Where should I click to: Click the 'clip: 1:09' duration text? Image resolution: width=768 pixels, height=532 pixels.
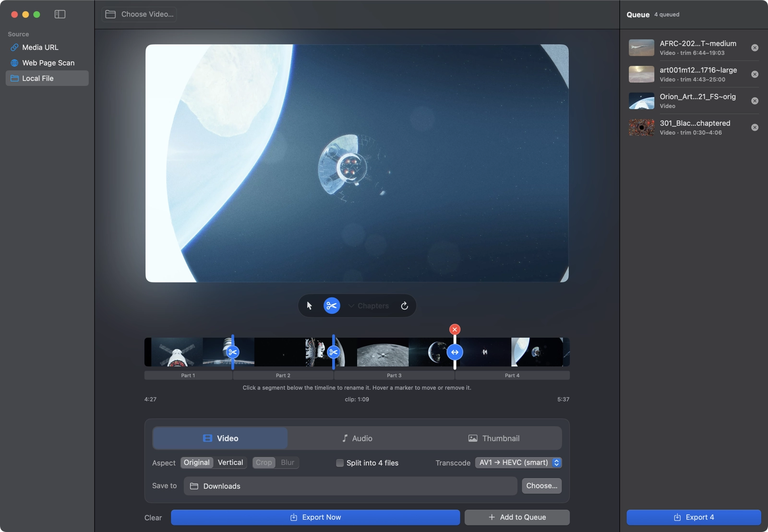pos(357,399)
